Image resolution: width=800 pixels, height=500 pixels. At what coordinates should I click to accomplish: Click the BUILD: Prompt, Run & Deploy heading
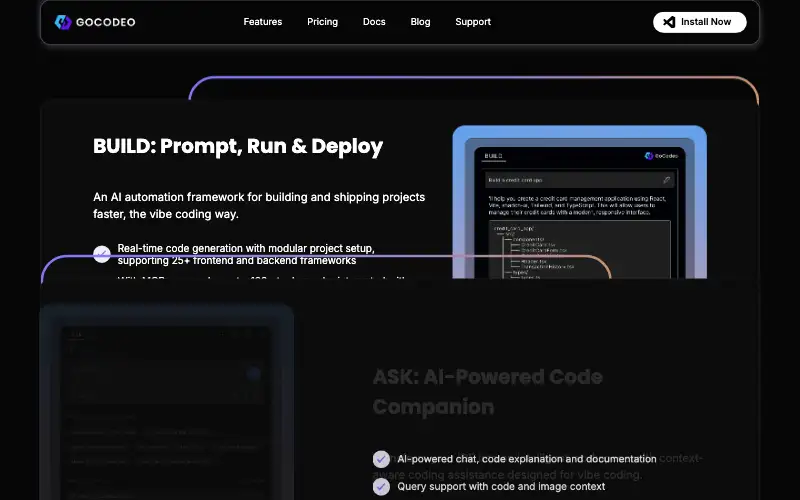[238, 146]
